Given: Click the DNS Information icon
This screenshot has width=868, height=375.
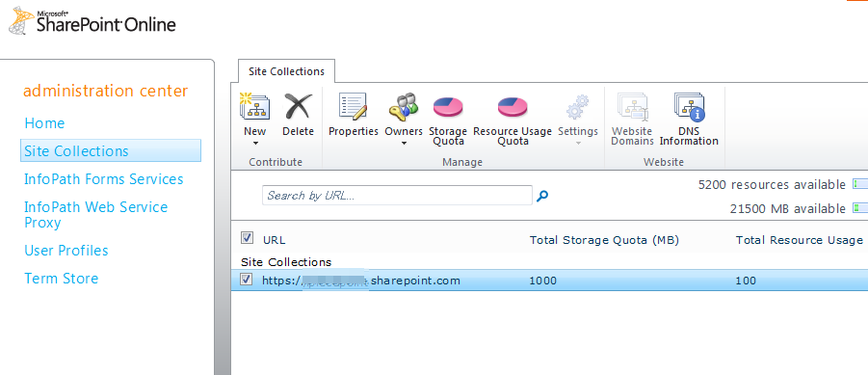Looking at the screenshot, I should point(689,106).
